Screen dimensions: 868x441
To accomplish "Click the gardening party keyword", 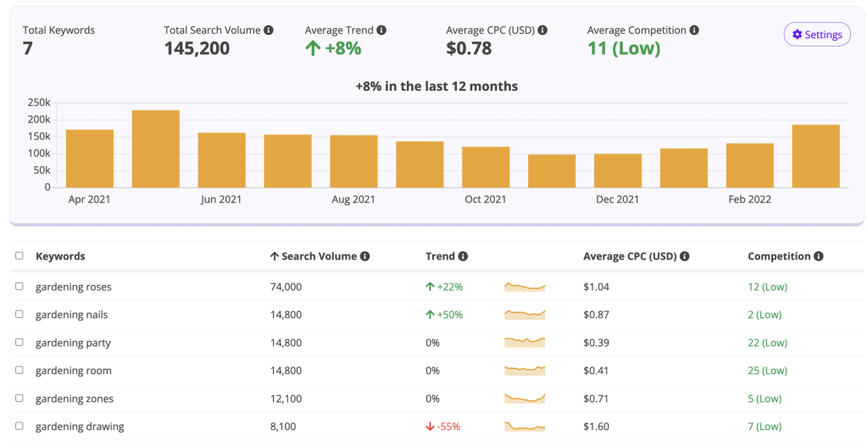I will tap(73, 343).
